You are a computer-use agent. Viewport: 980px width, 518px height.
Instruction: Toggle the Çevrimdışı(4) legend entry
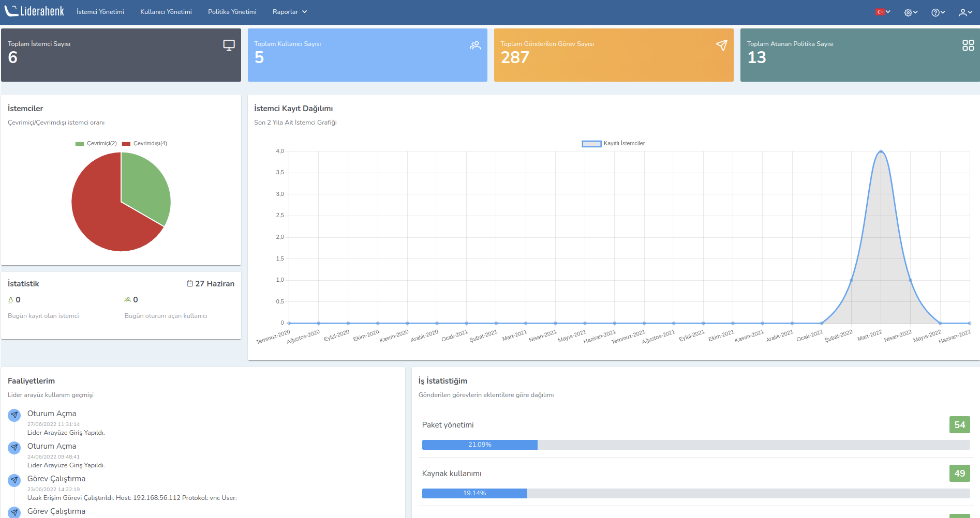[144, 144]
